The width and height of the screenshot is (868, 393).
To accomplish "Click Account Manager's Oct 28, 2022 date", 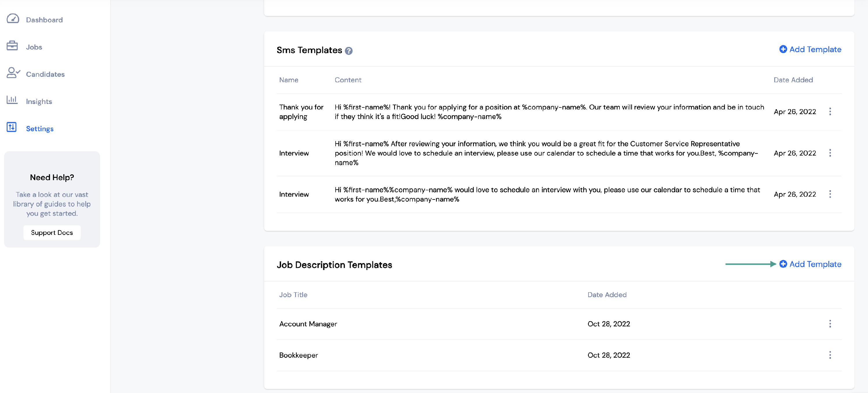I will coord(608,324).
